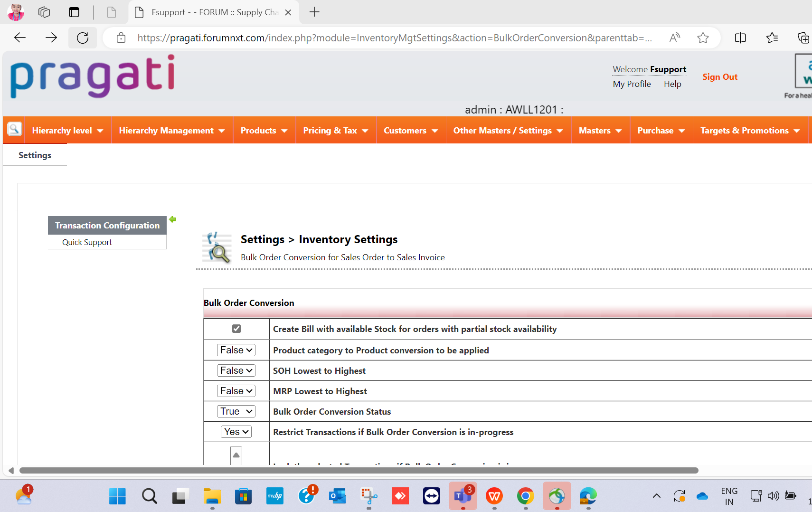Viewport: 812px width, 512px height.
Task: Click the address bar URL
Action: pyautogui.click(x=394, y=38)
